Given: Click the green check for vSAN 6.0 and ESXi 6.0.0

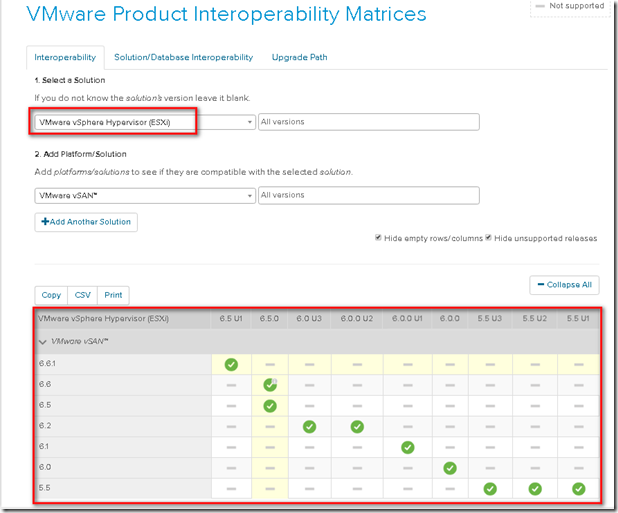Looking at the screenshot, I should click(x=450, y=468).
